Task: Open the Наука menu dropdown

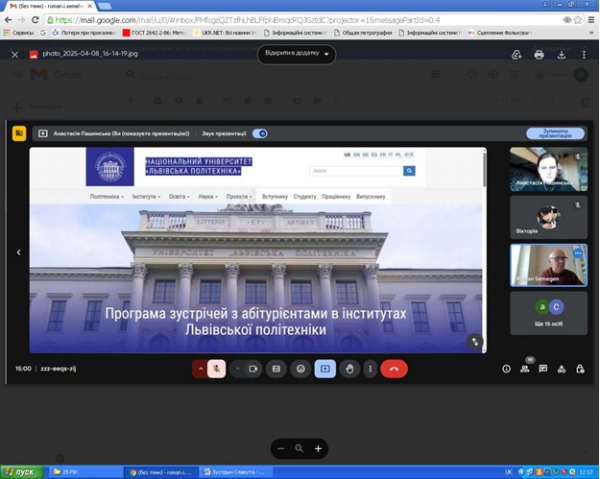Action: coord(208,197)
